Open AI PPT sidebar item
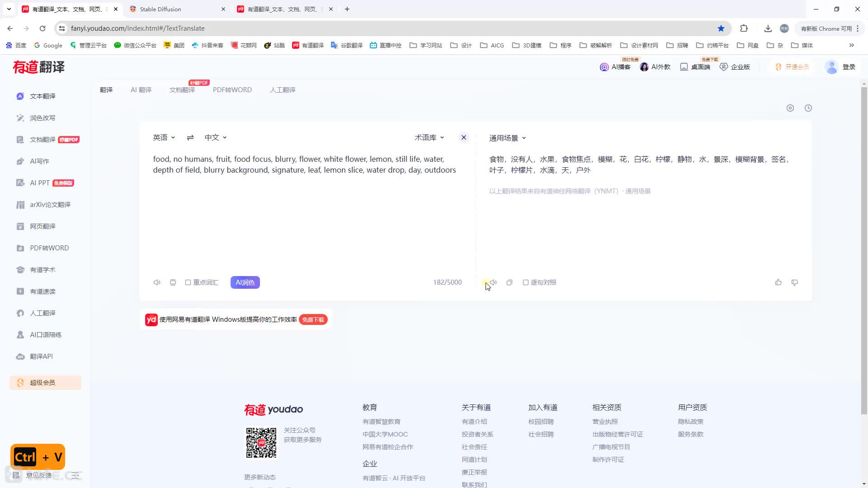This screenshot has width=868, height=488. point(45,183)
